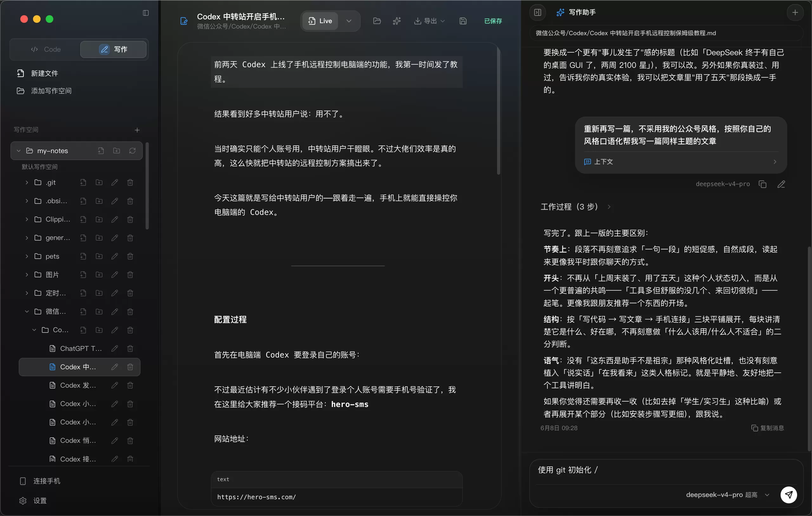Rename the 图片 folder
This screenshot has height=516, width=812.
pyautogui.click(x=115, y=275)
